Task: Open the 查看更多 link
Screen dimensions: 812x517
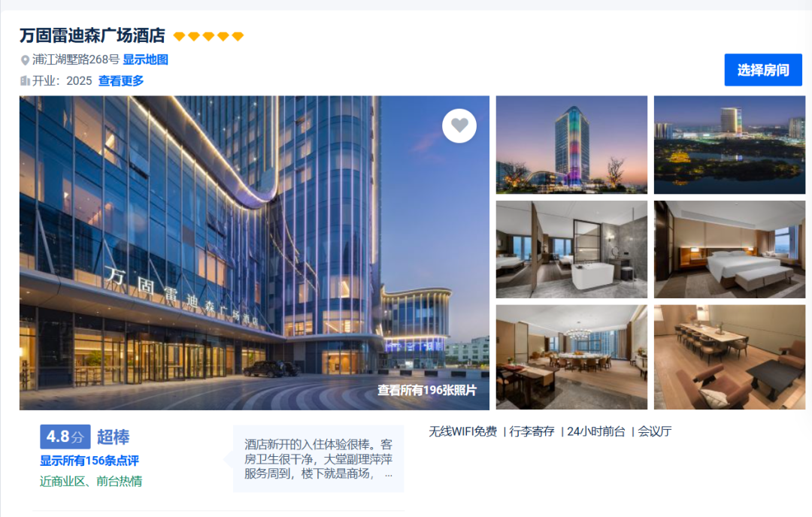Action: (x=121, y=80)
